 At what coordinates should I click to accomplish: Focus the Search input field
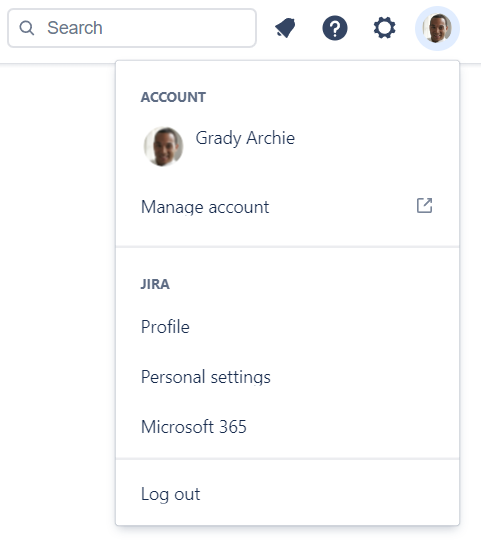(x=132, y=28)
